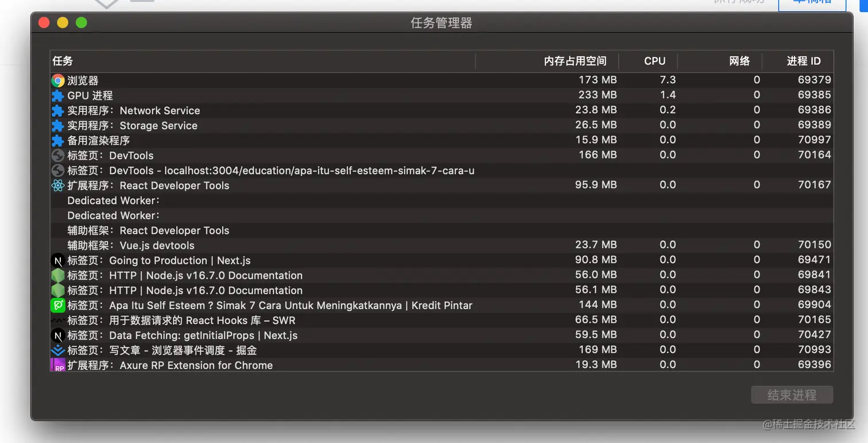Click process ID 70427
This screenshot has height=443, width=868.
coord(815,334)
